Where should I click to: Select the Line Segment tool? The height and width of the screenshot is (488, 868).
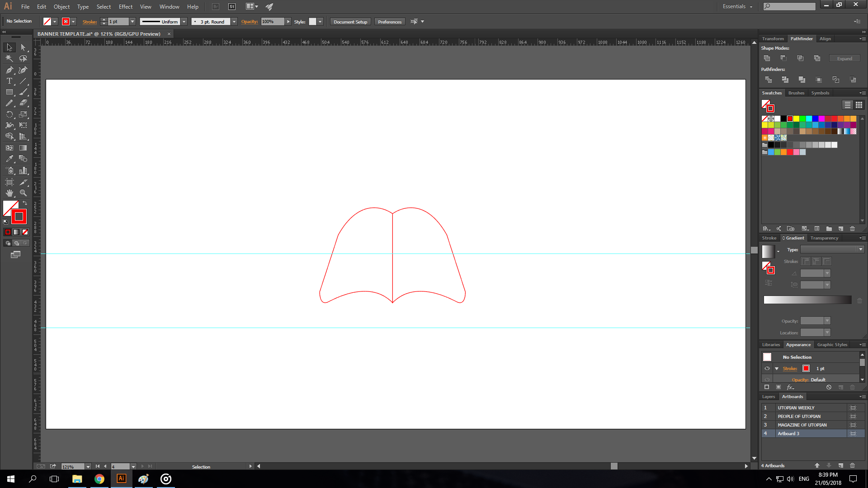pos(23,81)
